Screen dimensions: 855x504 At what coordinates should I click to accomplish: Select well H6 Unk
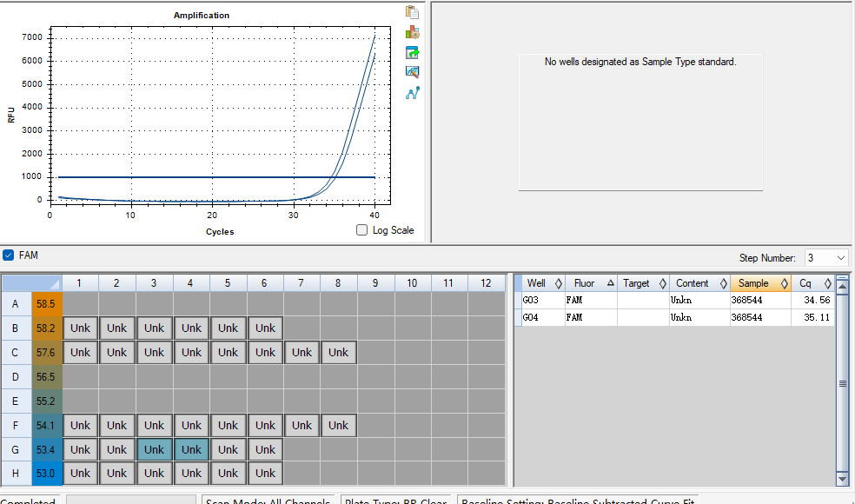pos(265,474)
